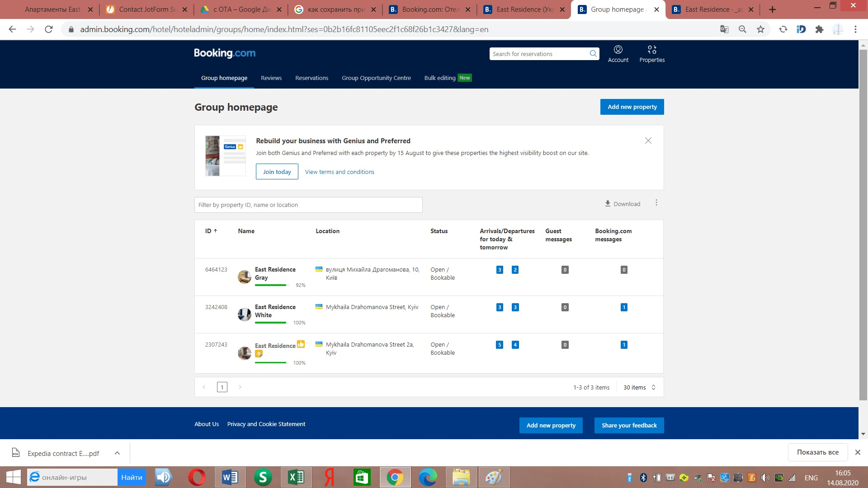This screenshot has height=488, width=868.
Task: Expand Expedia contract download options chevron
Action: click(x=117, y=453)
